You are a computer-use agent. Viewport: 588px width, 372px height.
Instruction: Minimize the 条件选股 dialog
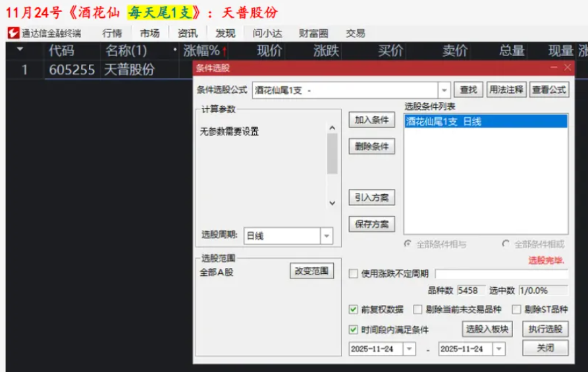pos(553,67)
